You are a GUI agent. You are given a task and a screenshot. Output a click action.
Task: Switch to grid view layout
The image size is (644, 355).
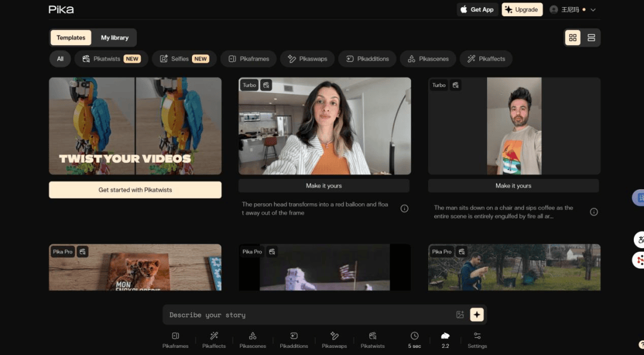click(573, 38)
